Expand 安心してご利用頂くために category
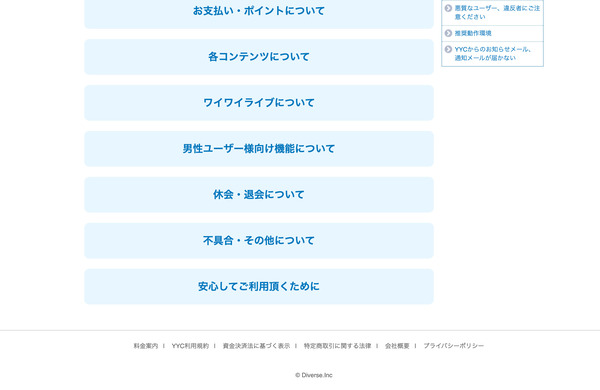The height and width of the screenshot is (390, 600). pyautogui.click(x=259, y=287)
